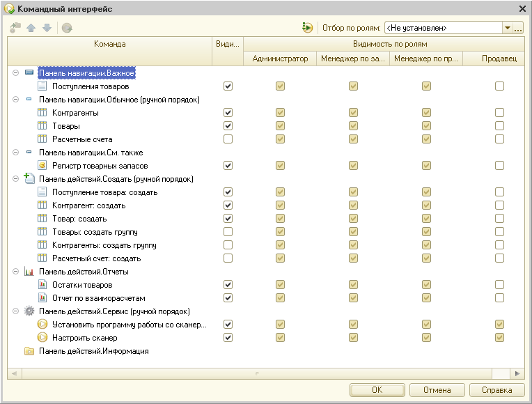This screenshot has width=532, height=404.
Task: Toggle Продавец checkbox for Контрагенты row
Action: (x=499, y=112)
